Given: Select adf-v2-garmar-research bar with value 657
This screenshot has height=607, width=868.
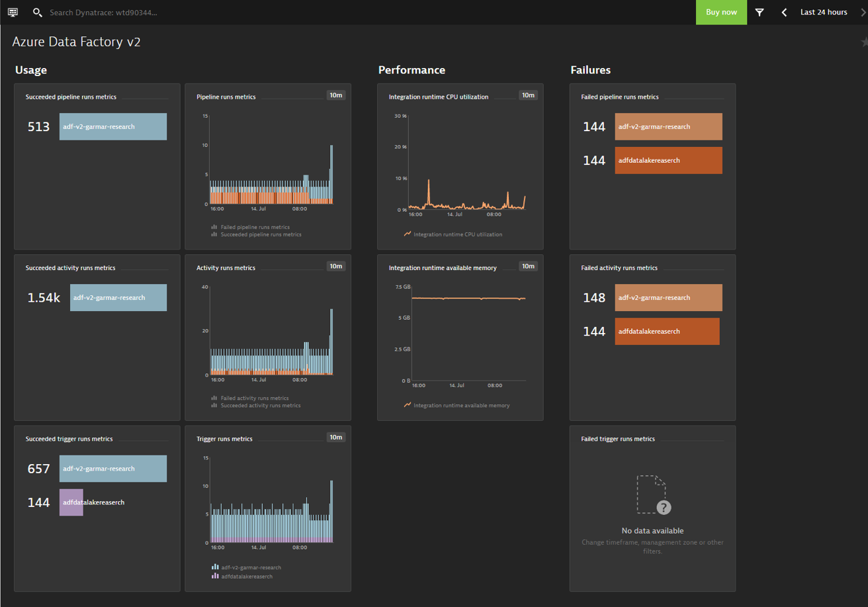Looking at the screenshot, I should click(113, 469).
